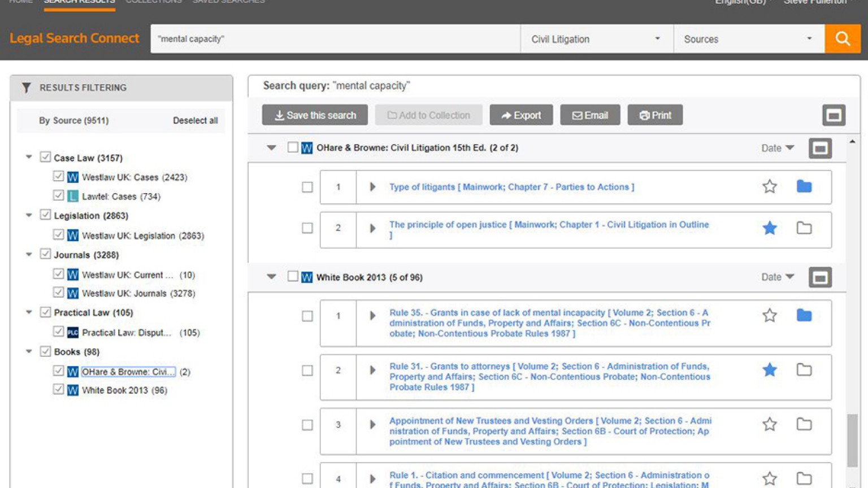Click the Deselect all link
The width and height of the screenshot is (868, 488).
coord(195,120)
